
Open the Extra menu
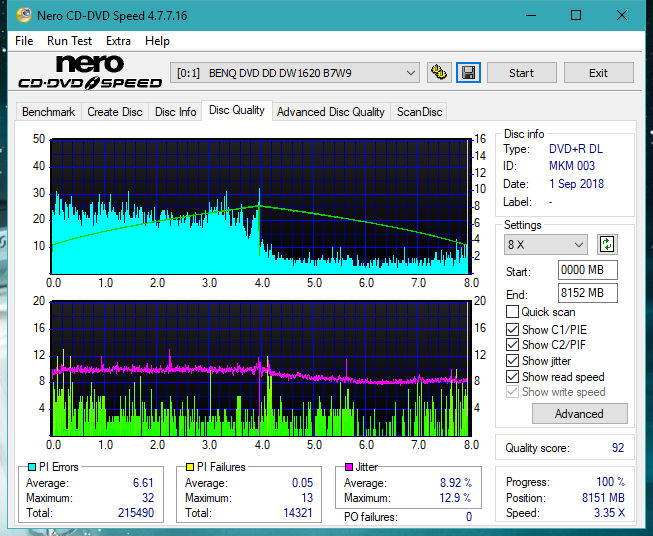pyautogui.click(x=118, y=41)
